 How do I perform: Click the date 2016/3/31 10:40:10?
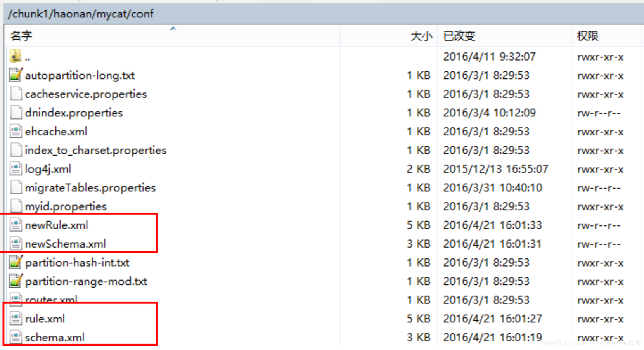pyautogui.click(x=493, y=187)
